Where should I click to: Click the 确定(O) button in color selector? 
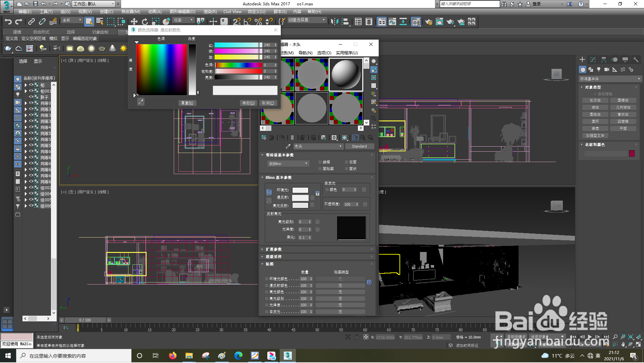point(249,103)
